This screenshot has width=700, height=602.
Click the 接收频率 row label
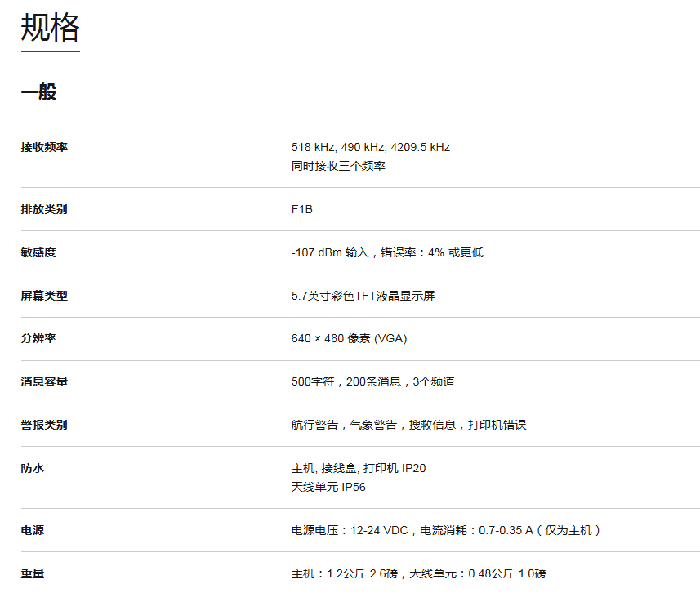[44, 148]
